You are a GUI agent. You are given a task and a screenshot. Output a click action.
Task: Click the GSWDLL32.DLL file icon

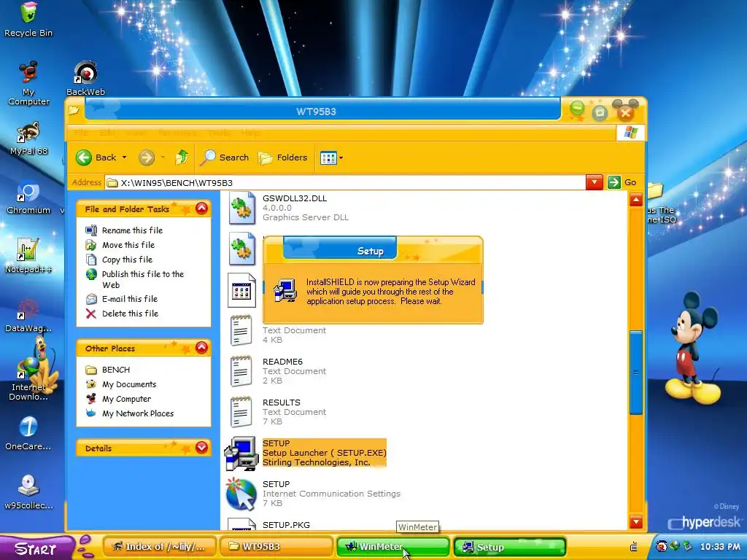coord(241,208)
